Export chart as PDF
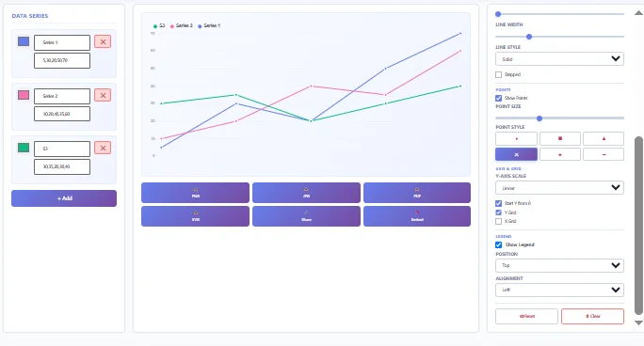 click(417, 193)
